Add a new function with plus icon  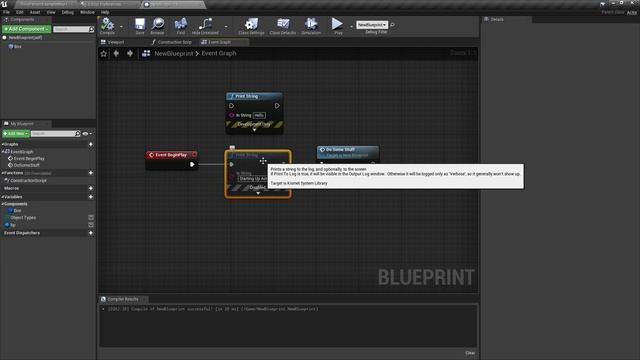point(91,173)
